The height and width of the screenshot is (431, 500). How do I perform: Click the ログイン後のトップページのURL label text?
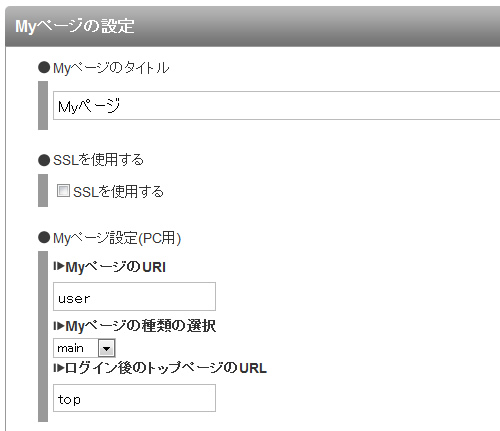[166, 368]
